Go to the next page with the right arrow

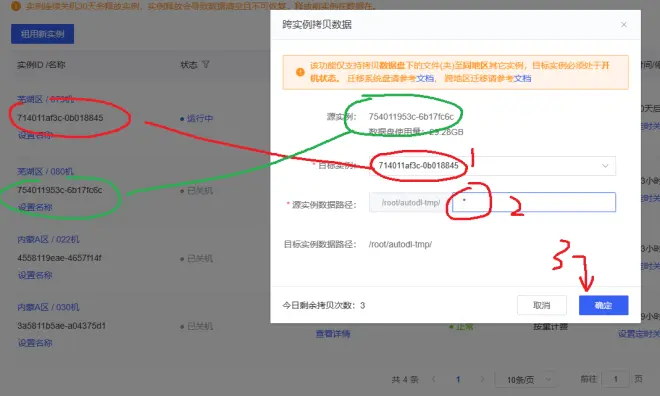click(482, 379)
